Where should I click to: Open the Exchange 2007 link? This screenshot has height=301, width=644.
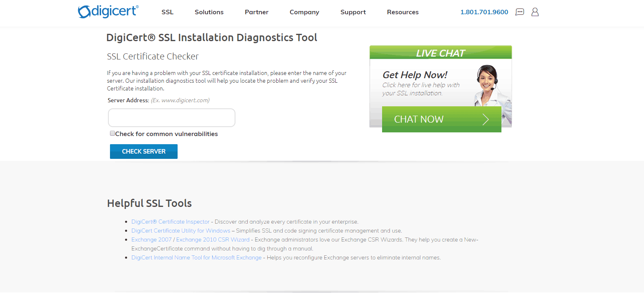point(152,239)
